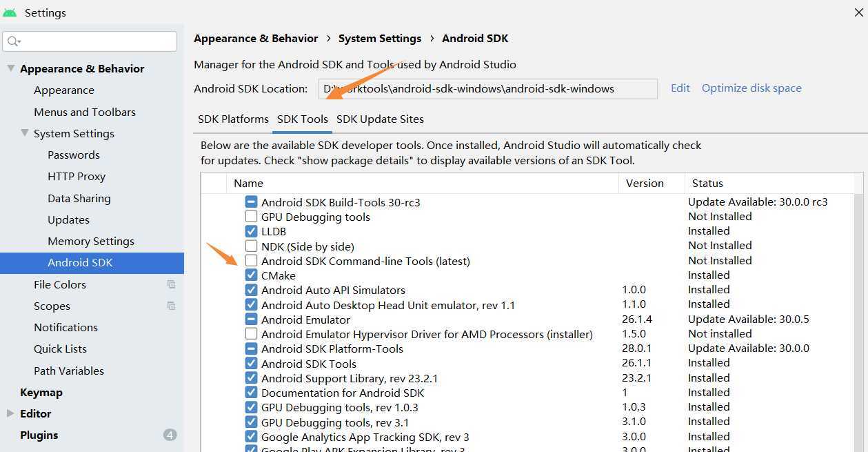
Task: Click the Android logo in the title bar
Action: (x=10, y=12)
